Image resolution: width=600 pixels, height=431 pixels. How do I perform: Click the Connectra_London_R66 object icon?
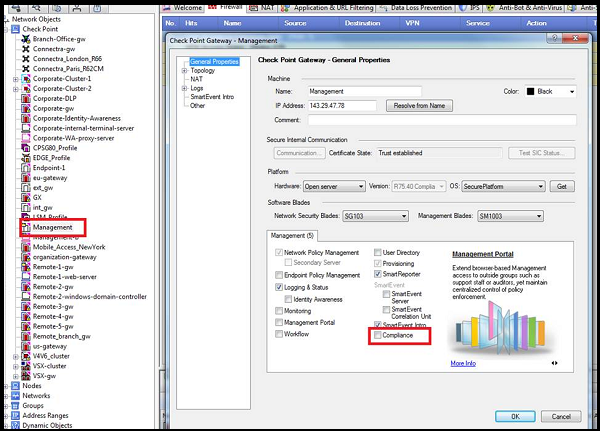(25, 58)
